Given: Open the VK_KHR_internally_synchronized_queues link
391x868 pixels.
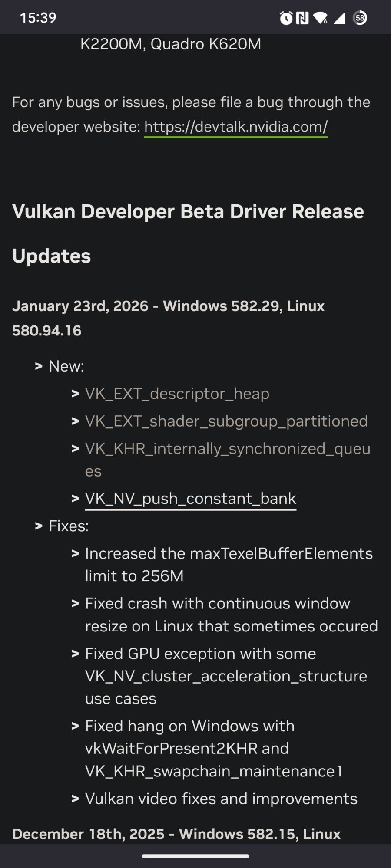Looking at the screenshot, I should [228, 449].
